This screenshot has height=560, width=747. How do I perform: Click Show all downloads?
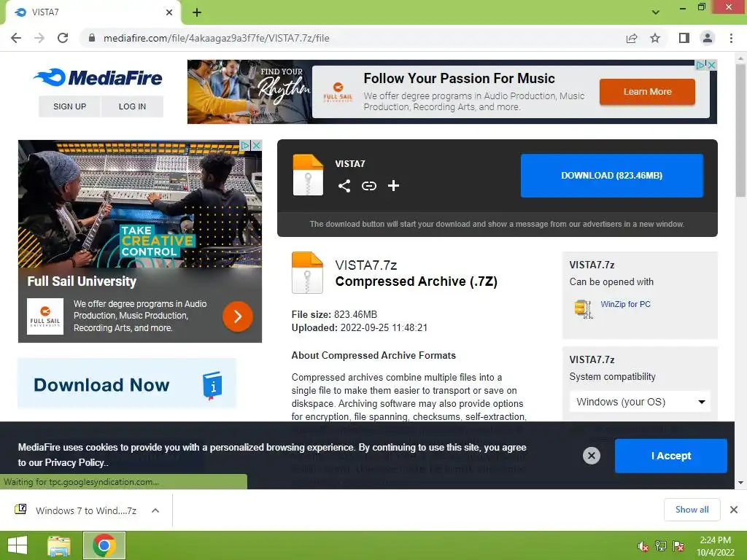[x=692, y=510]
